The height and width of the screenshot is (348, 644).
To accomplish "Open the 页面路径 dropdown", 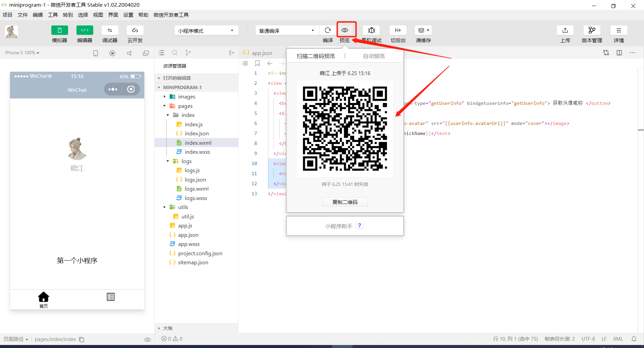I will 16,339.
